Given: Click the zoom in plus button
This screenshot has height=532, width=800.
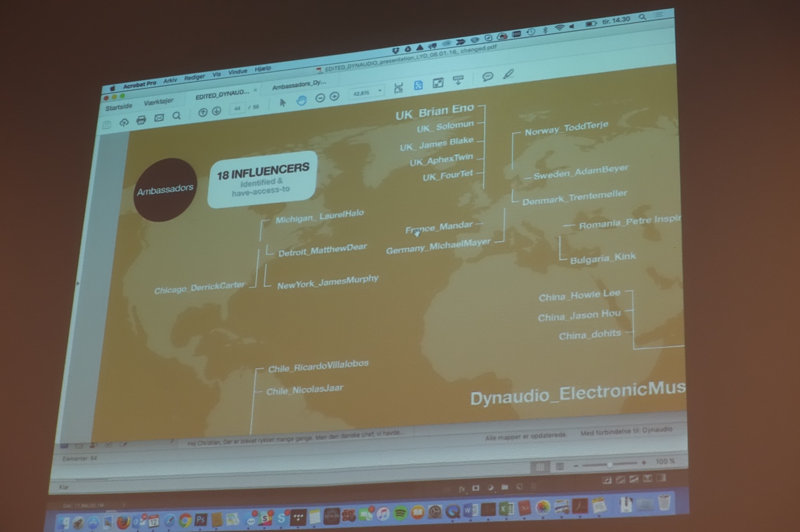Looking at the screenshot, I should [334, 96].
